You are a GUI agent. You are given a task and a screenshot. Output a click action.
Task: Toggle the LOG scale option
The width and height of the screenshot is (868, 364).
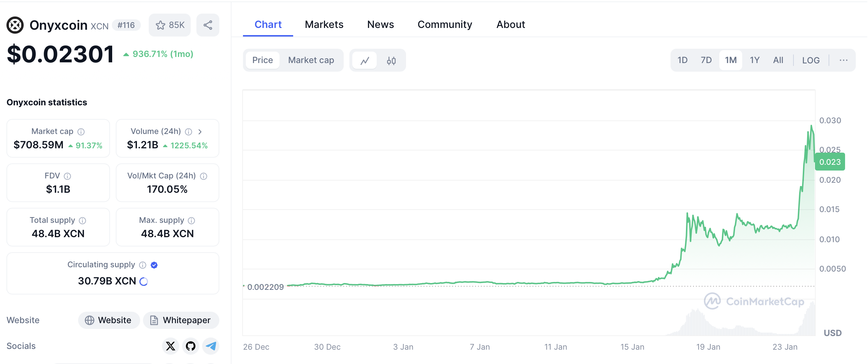pyautogui.click(x=811, y=60)
